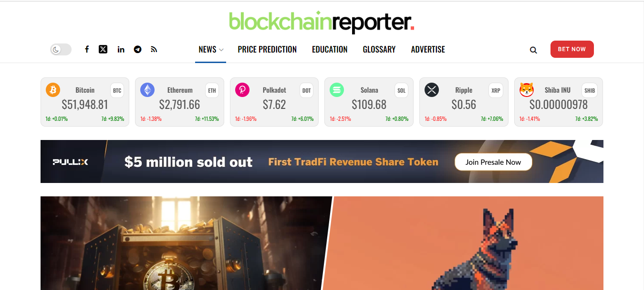Image resolution: width=644 pixels, height=290 pixels.
Task: Open the RSS feed icon
Action: coord(154,49)
